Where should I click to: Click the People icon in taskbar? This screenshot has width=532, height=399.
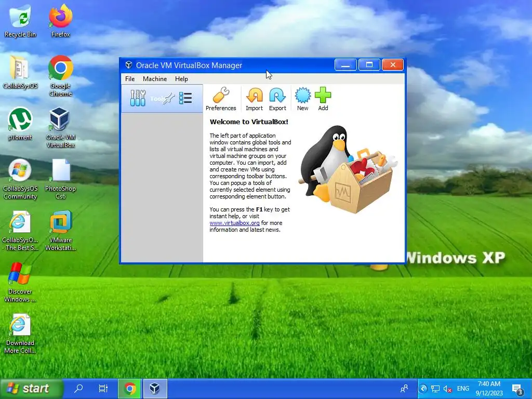coord(404,388)
